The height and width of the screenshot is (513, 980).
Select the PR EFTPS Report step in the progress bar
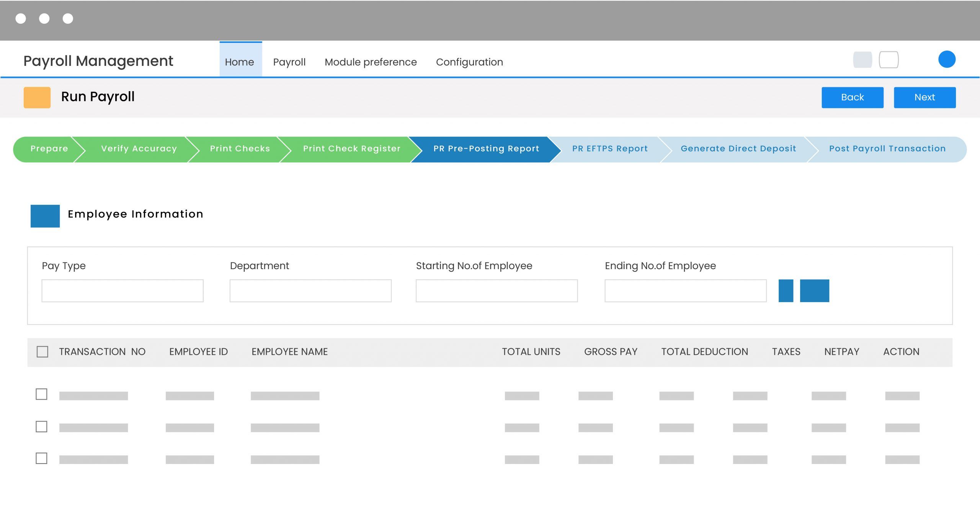[x=609, y=149]
